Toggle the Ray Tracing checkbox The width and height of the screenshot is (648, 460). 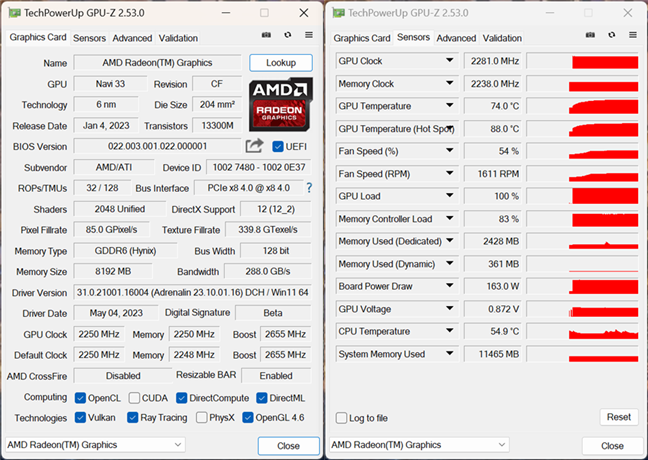(x=135, y=418)
